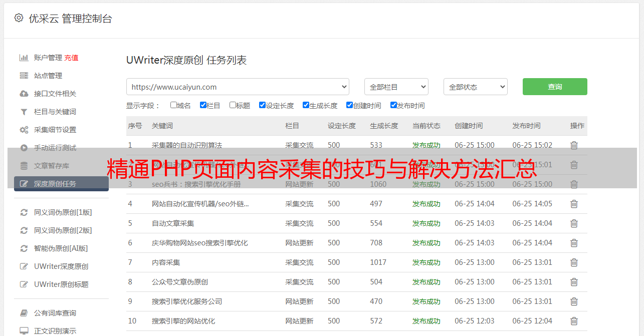This screenshot has height=336, width=644.
Task: Click the refresh icon for 智能伪原创[AI版]
Action: coord(24,248)
